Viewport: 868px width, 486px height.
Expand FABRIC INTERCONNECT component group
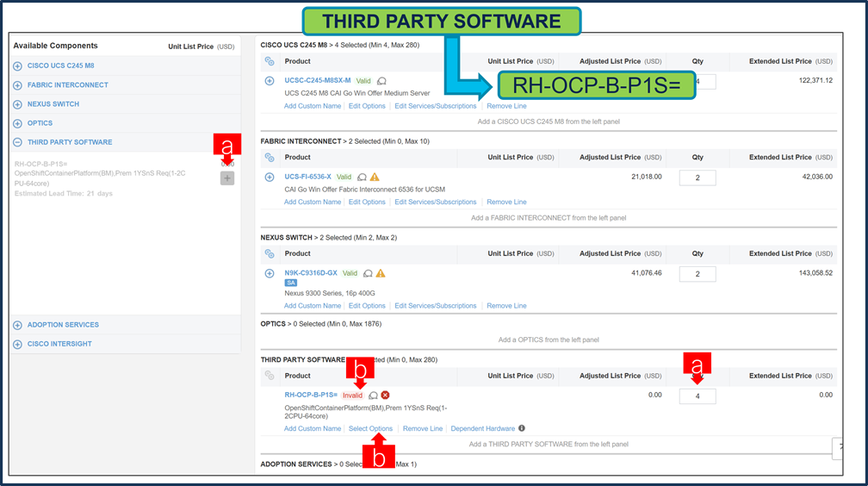pos(18,85)
